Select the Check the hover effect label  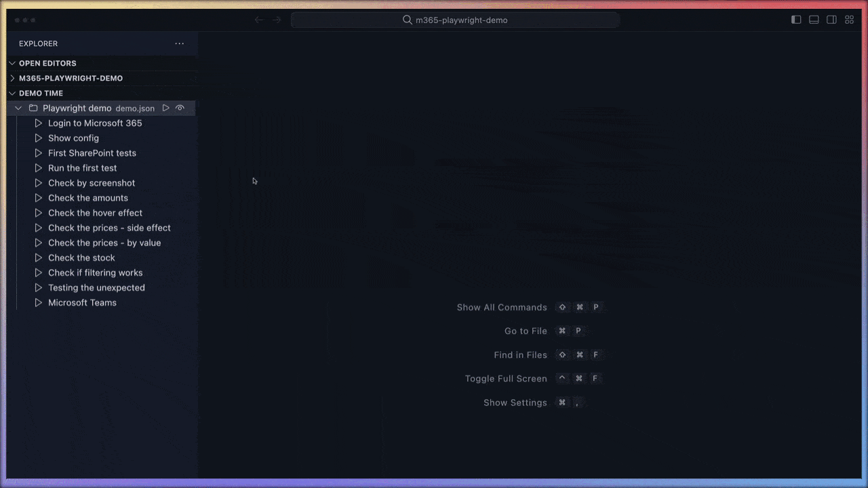[x=95, y=213]
